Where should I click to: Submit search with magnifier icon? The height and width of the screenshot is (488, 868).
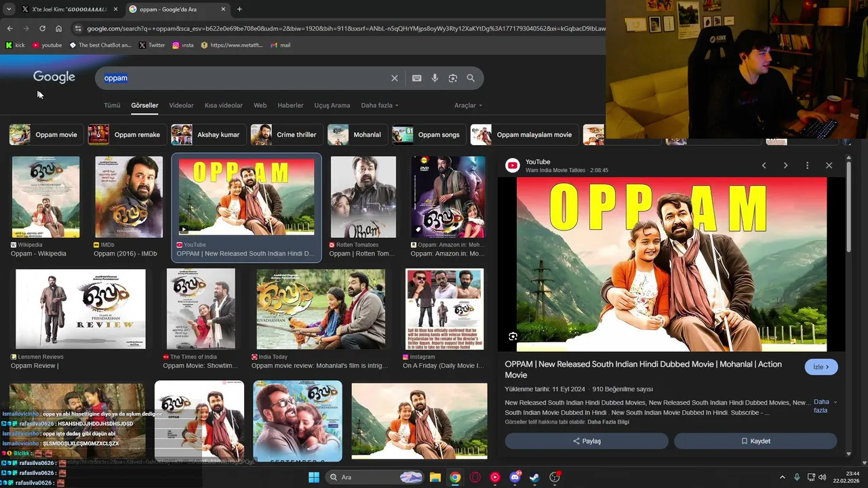pos(471,78)
